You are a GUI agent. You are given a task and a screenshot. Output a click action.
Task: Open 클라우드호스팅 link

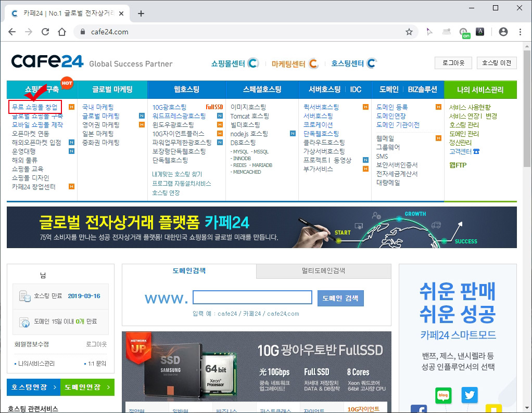(x=324, y=143)
